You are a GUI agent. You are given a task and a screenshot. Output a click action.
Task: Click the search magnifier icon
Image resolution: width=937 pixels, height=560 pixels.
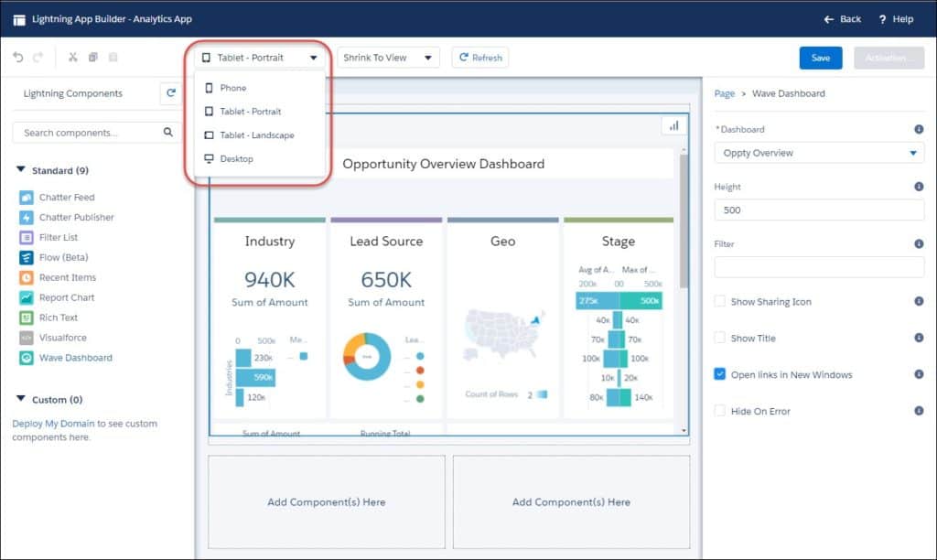[x=168, y=132]
